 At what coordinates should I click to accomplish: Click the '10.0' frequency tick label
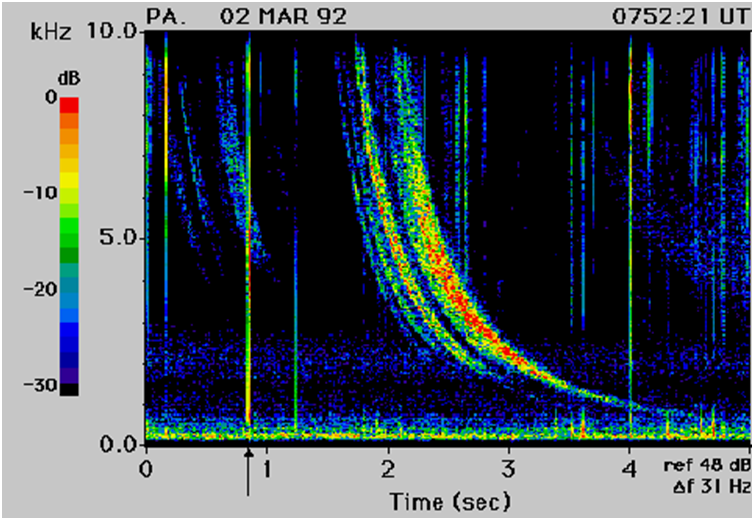[112, 32]
